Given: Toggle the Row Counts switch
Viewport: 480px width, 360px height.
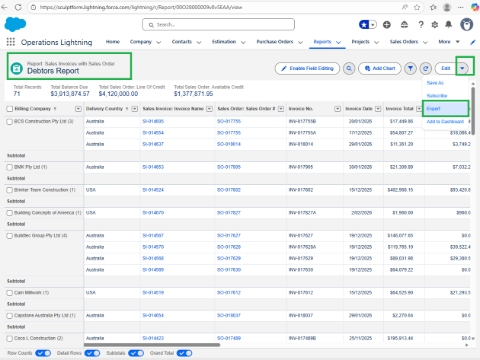Looking at the screenshot, I should [x=43, y=353].
